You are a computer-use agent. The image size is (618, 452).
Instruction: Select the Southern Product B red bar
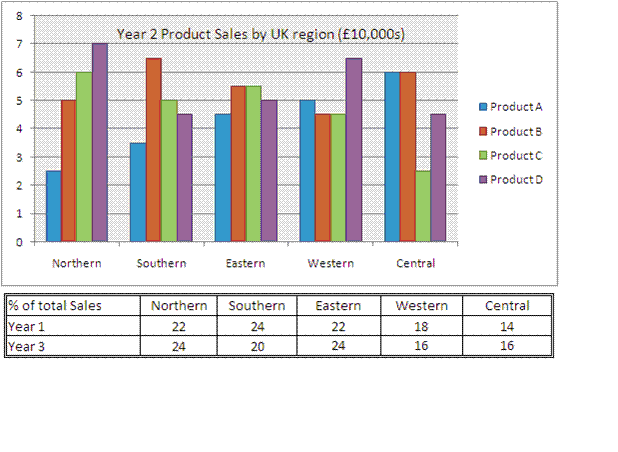[153, 149]
